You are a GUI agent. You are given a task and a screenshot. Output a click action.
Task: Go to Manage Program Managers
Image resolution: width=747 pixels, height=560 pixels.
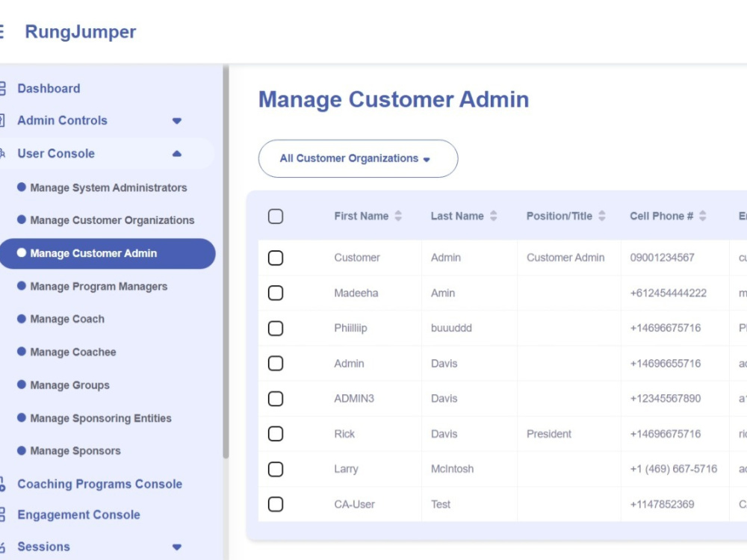[99, 286]
